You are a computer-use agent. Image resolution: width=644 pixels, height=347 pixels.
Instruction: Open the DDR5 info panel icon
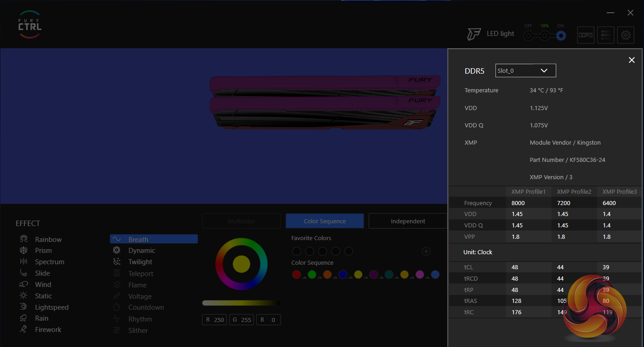click(x=585, y=35)
